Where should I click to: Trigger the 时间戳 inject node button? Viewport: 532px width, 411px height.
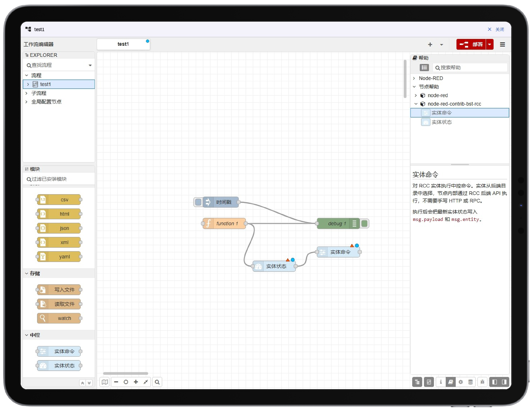(198, 202)
